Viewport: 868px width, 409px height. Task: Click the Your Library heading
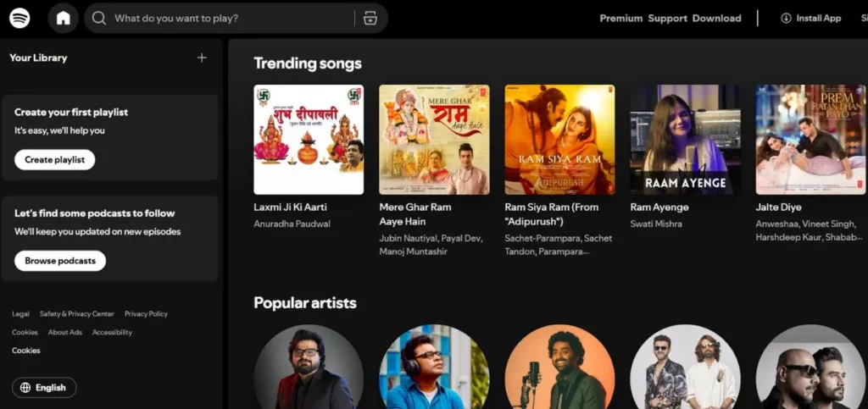click(38, 58)
